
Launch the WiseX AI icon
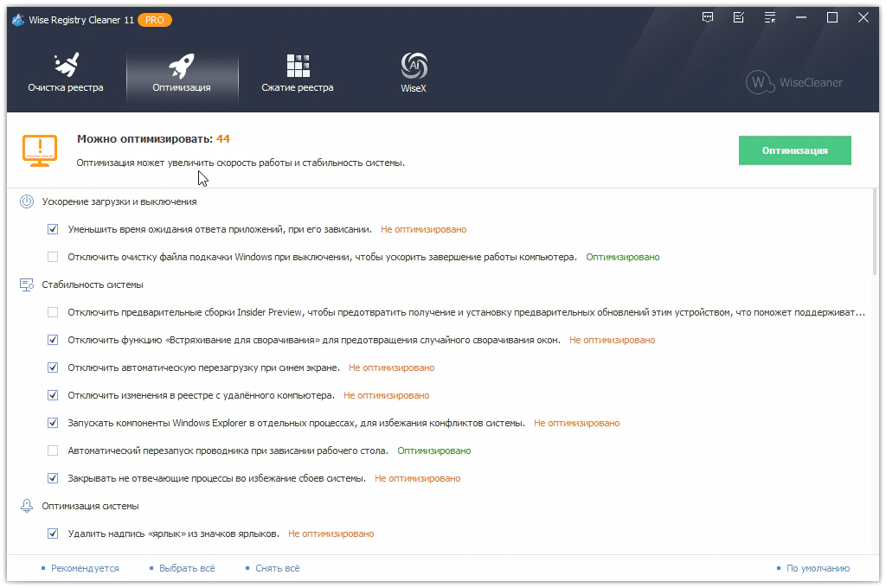coord(413,66)
